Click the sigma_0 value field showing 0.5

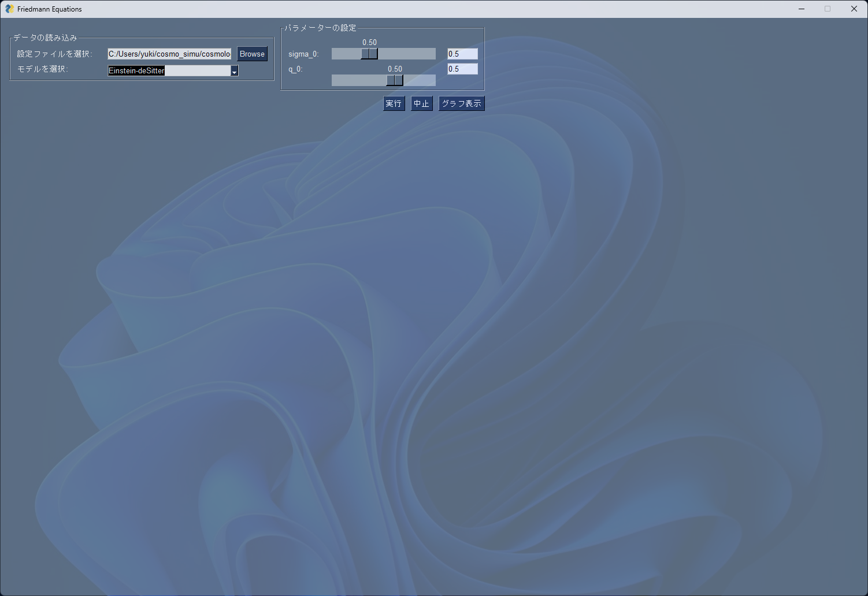(462, 53)
